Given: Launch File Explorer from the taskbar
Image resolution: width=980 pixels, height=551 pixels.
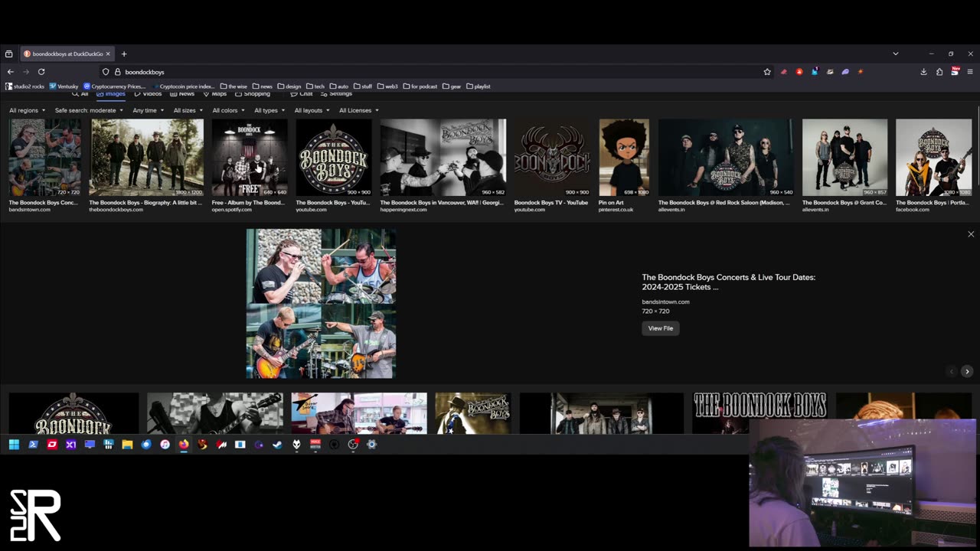Looking at the screenshot, I should [127, 445].
